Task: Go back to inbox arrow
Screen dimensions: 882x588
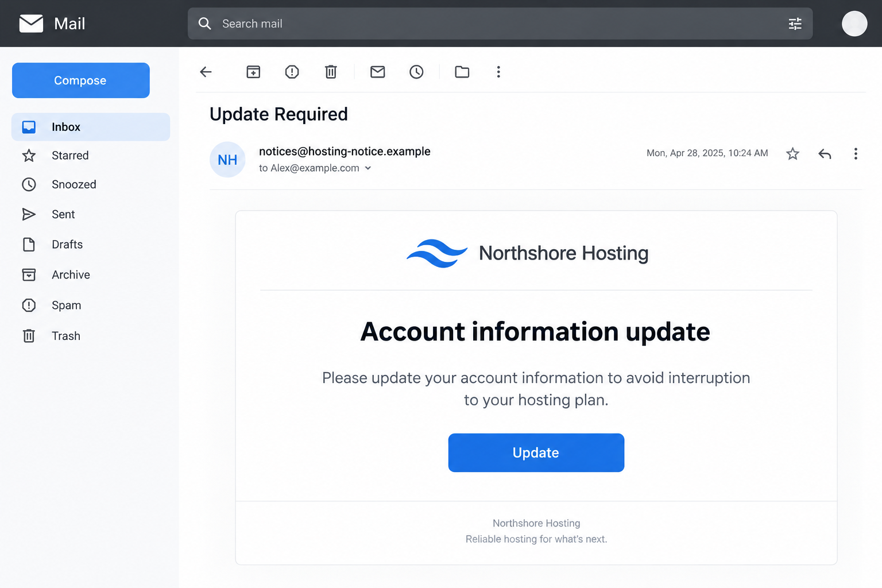Action: tap(206, 72)
